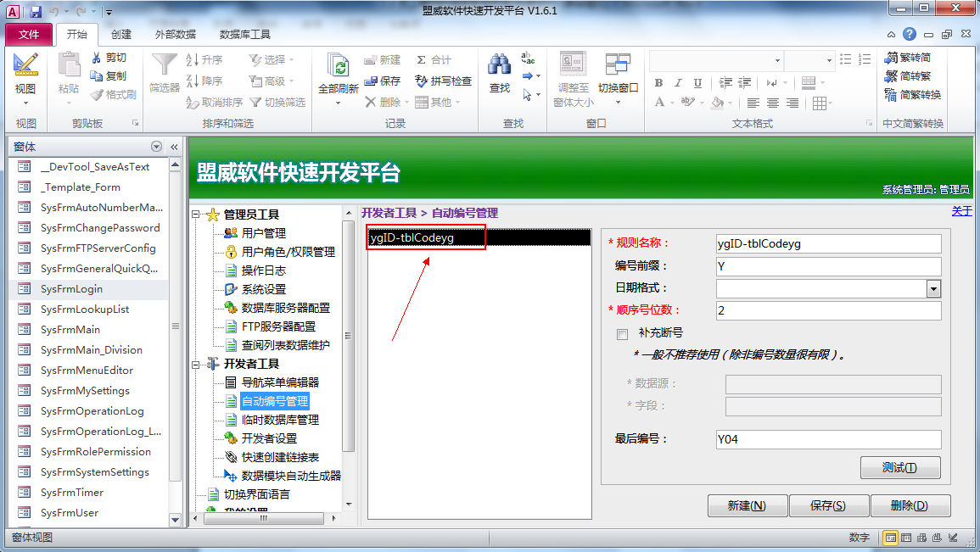Switch to the 开始 ribbon tab
This screenshot has height=552, width=980.
77,35
